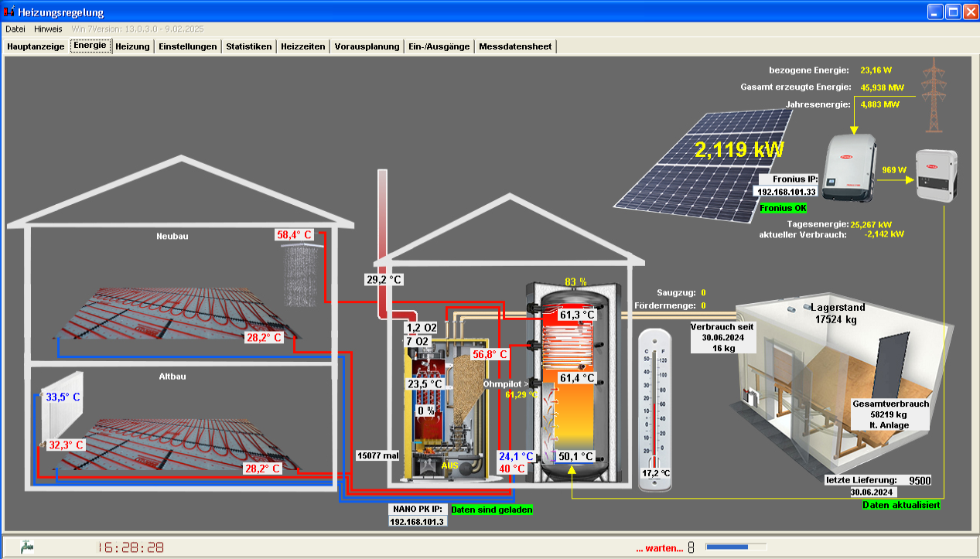The width and height of the screenshot is (980, 559).
Task: Click the green Fronius OK status label
Action: click(783, 208)
